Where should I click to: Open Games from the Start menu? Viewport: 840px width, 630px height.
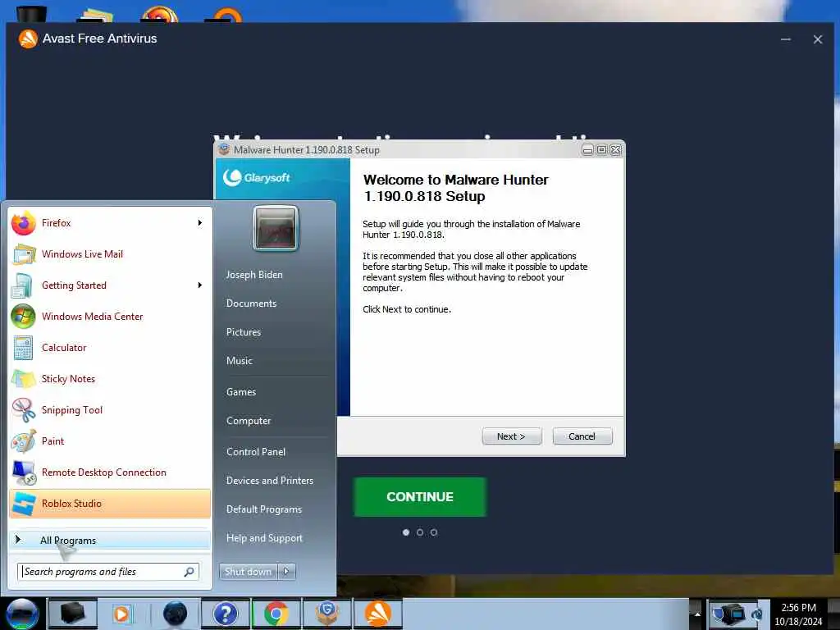241,392
